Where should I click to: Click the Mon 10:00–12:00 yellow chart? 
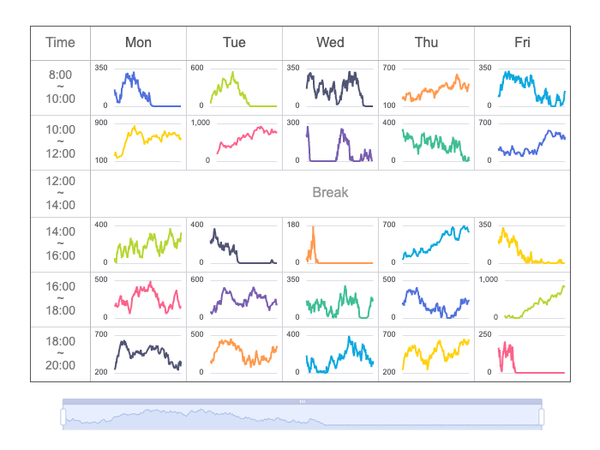pos(139,142)
